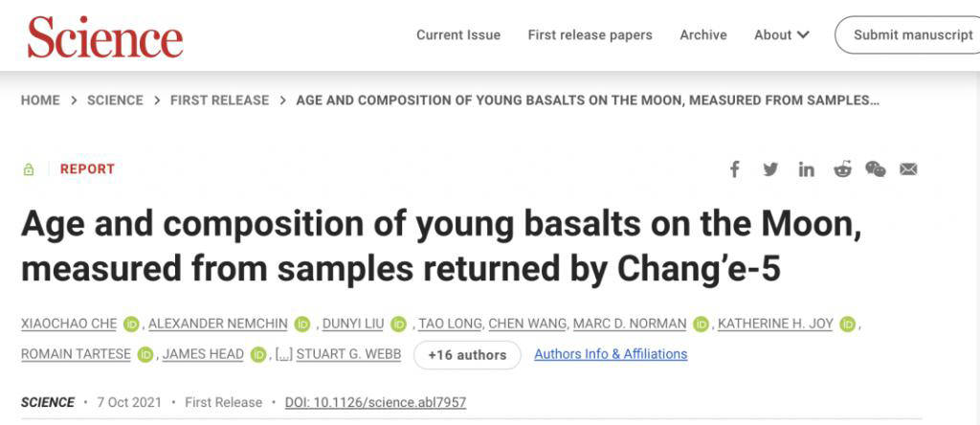Screen dimensions: 980x425
Task: Go to First release papers
Action: coord(590,34)
